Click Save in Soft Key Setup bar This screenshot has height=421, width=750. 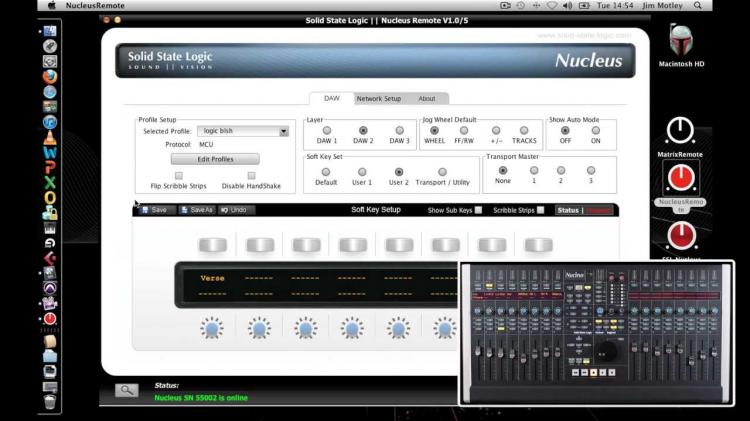tap(155, 210)
